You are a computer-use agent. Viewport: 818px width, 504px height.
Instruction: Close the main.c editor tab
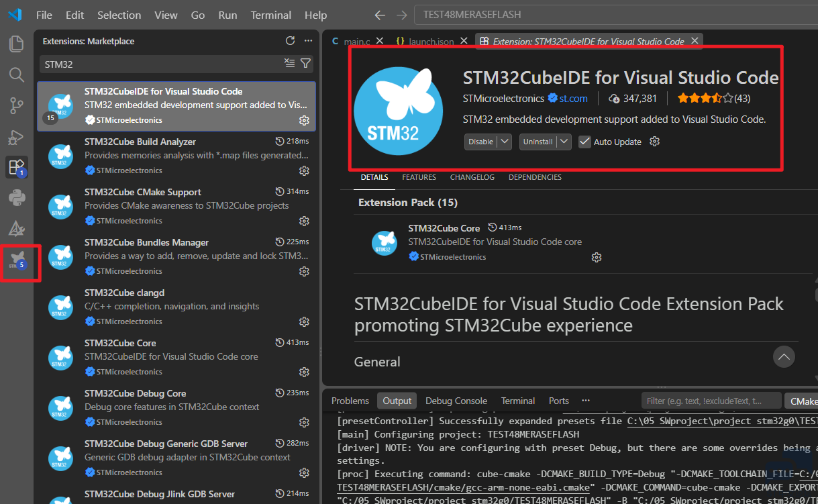tap(380, 41)
